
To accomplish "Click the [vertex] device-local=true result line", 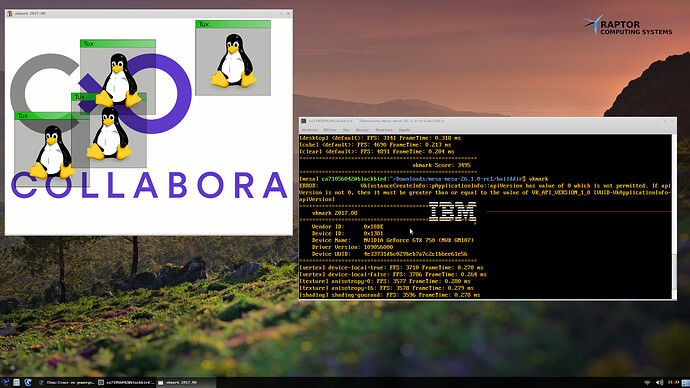I will (x=391, y=267).
